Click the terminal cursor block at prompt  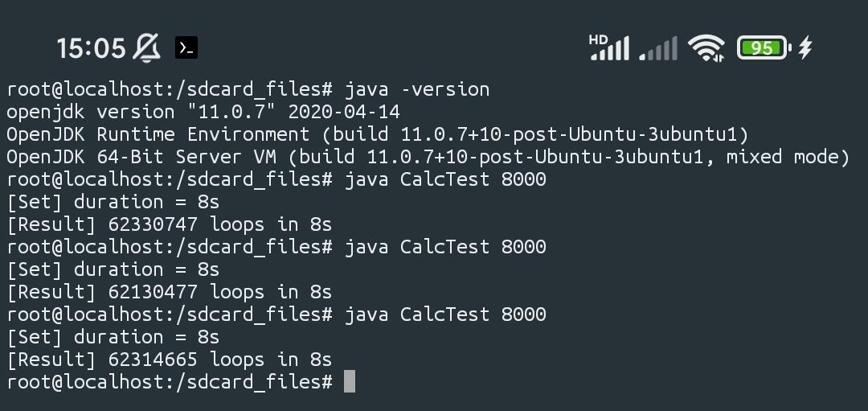(x=350, y=381)
